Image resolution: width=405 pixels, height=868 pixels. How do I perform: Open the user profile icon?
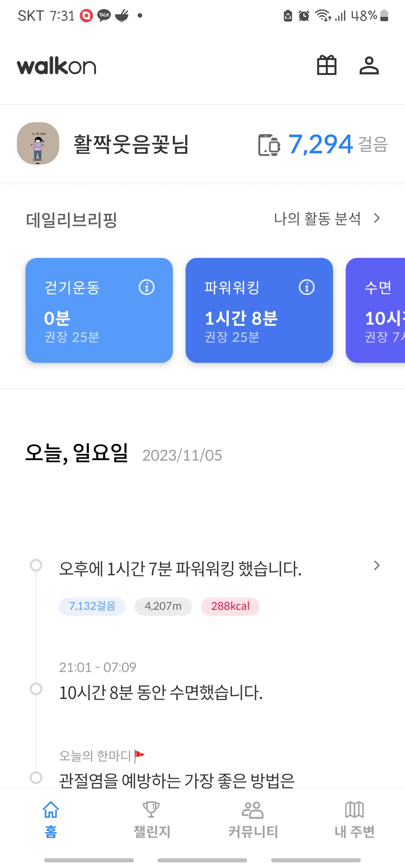pos(369,66)
